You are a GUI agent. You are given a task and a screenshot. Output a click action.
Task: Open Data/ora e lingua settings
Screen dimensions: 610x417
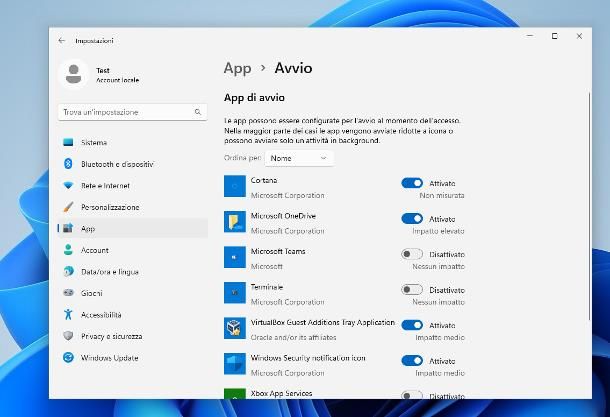133,272
